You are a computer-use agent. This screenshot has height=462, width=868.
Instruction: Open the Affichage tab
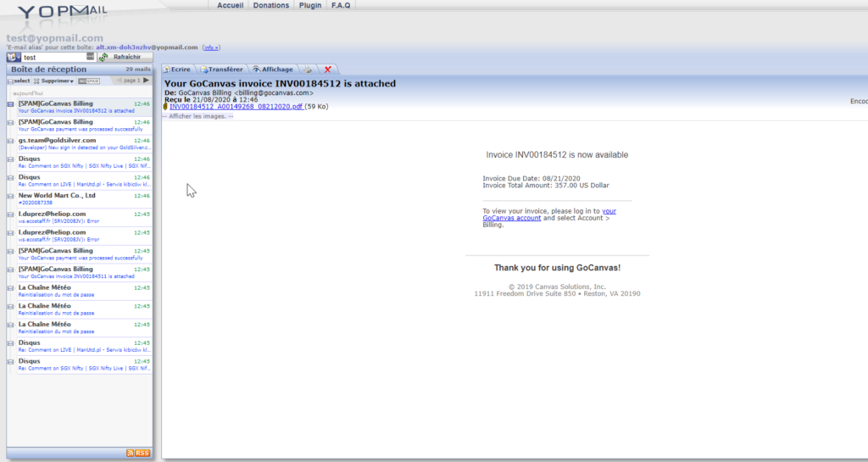click(x=273, y=70)
